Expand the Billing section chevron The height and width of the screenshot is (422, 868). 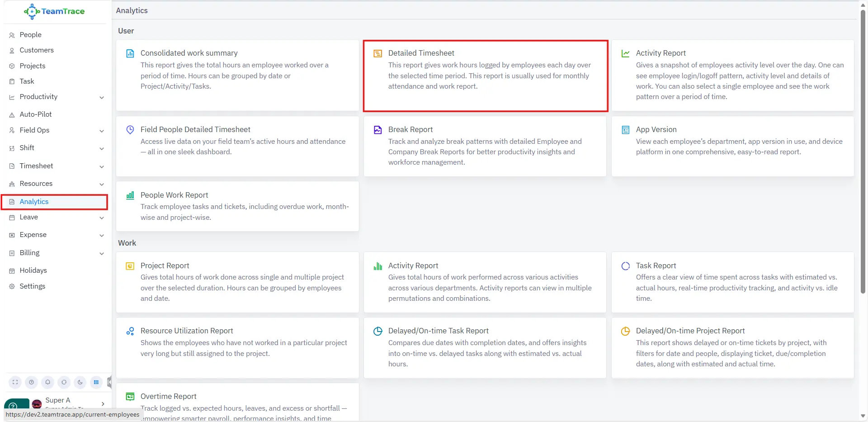point(102,253)
